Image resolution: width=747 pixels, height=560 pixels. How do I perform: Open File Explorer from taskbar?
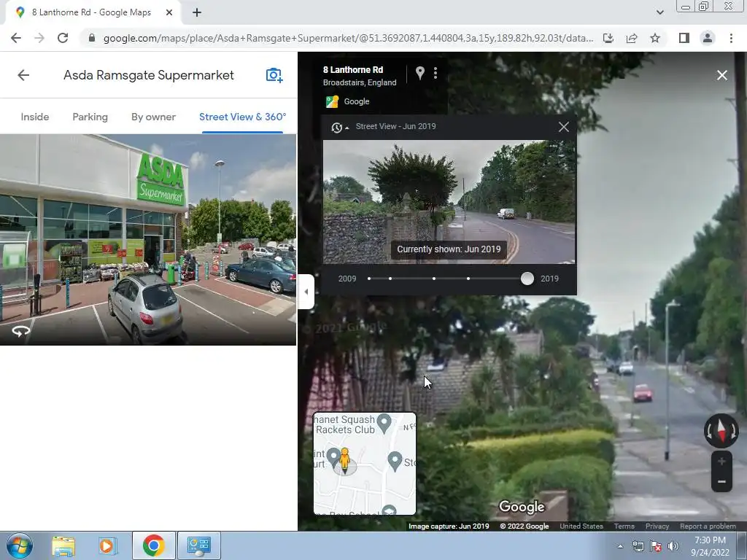(63, 545)
